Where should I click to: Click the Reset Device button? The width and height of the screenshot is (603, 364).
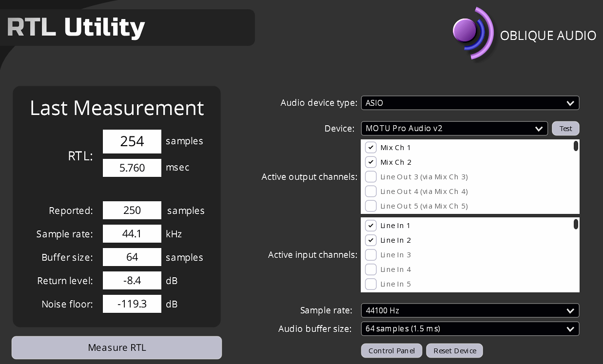(x=454, y=351)
